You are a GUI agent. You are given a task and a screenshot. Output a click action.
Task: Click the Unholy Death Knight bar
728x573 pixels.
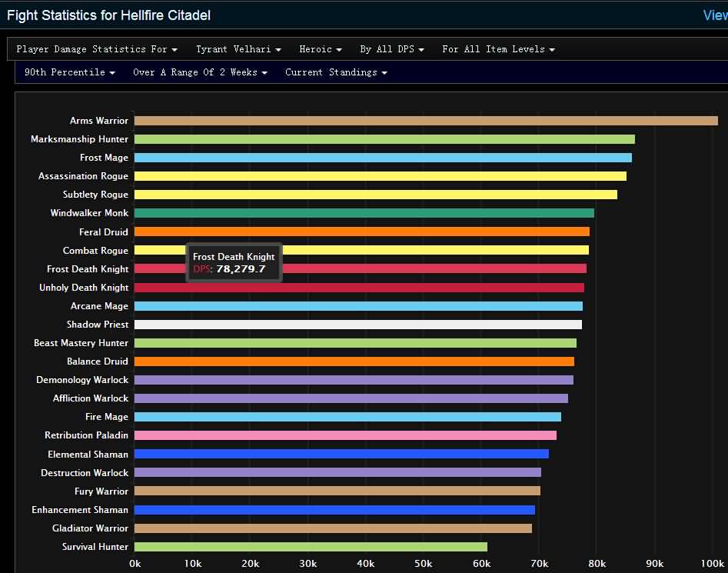click(x=359, y=288)
